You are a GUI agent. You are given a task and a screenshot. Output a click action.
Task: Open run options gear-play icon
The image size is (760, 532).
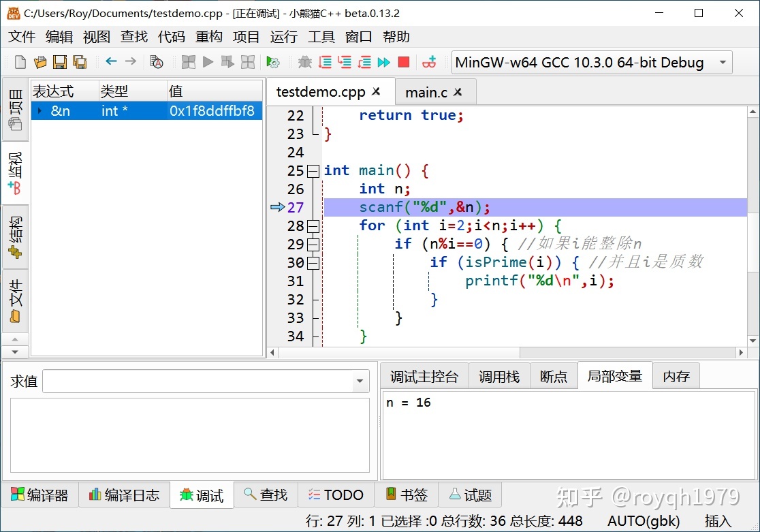273,62
